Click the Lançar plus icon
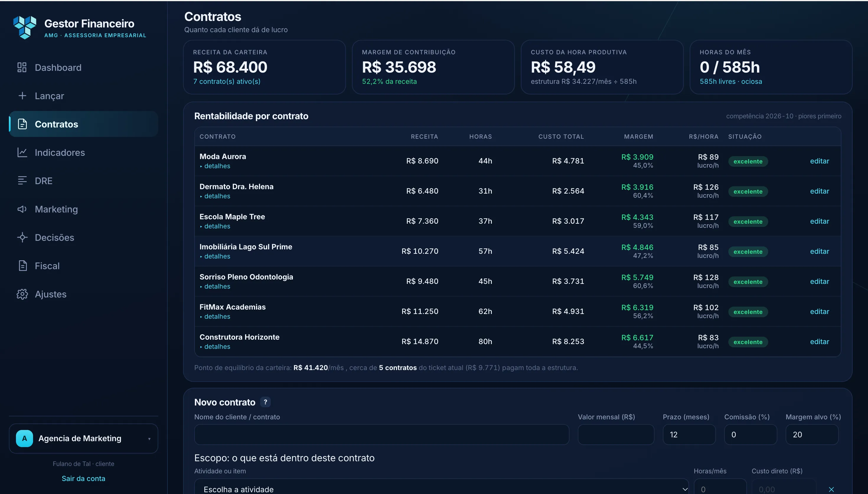The width and height of the screenshot is (868, 494). pyautogui.click(x=22, y=96)
